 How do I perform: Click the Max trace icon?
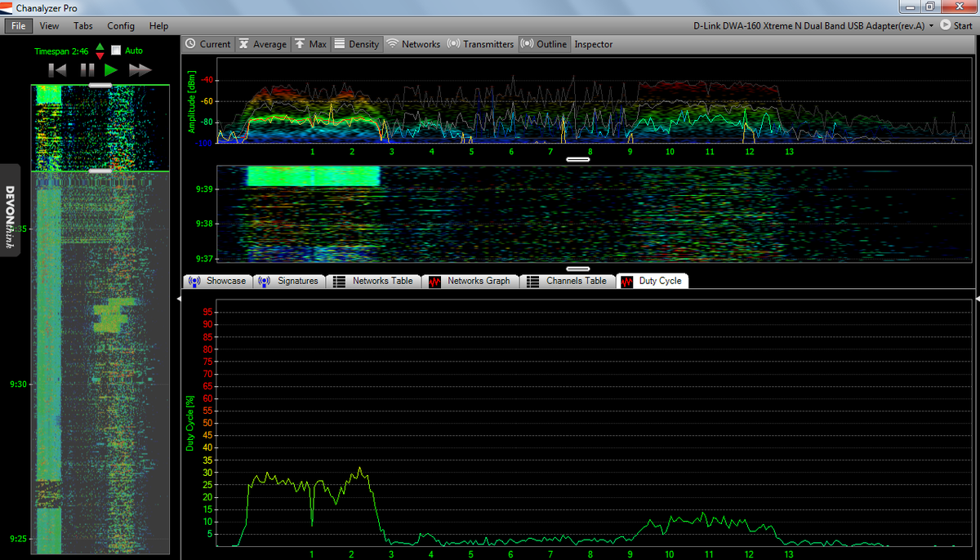click(x=310, y=44)
